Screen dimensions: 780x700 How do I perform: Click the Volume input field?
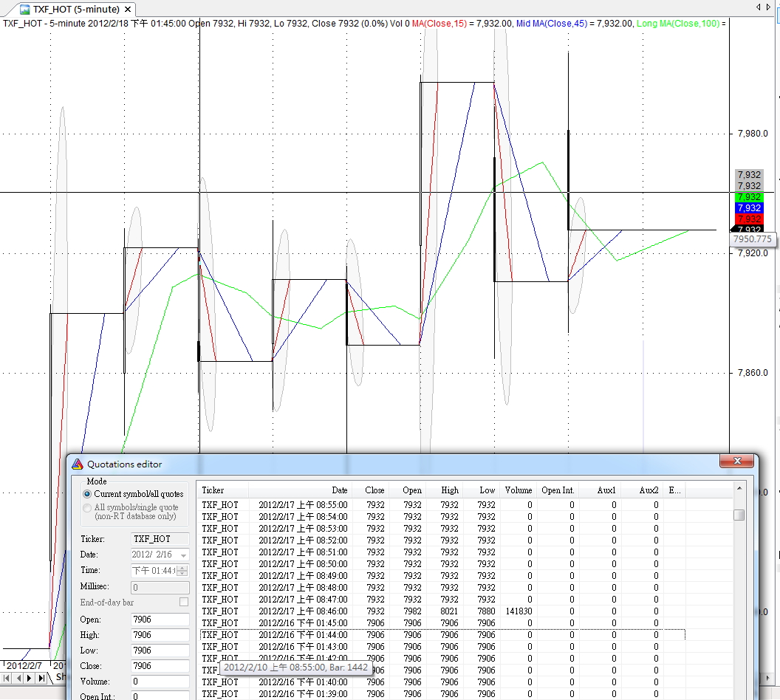coord(160,681)
